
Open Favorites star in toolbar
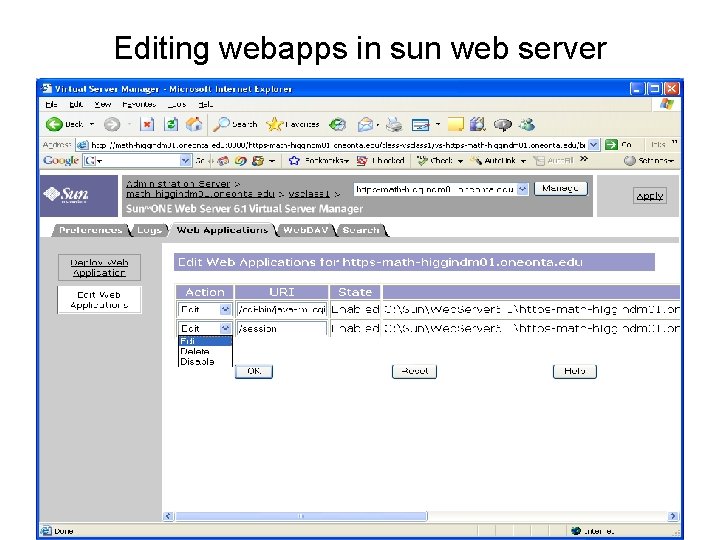(x=293, y=124)
